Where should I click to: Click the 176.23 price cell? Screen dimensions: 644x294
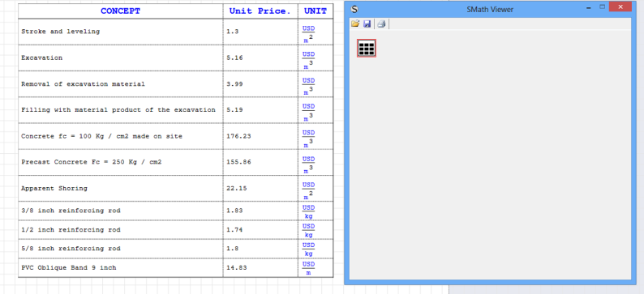pyautogui.click(x=260, y=136)
